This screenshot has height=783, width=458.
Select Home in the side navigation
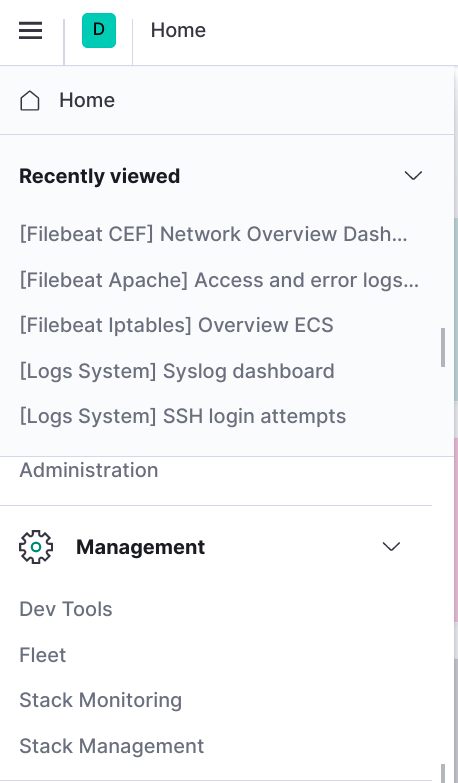click(x=87, y=100)
